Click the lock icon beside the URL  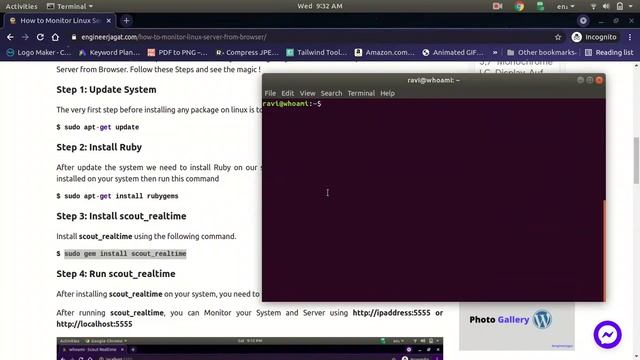tap(73, 37)
